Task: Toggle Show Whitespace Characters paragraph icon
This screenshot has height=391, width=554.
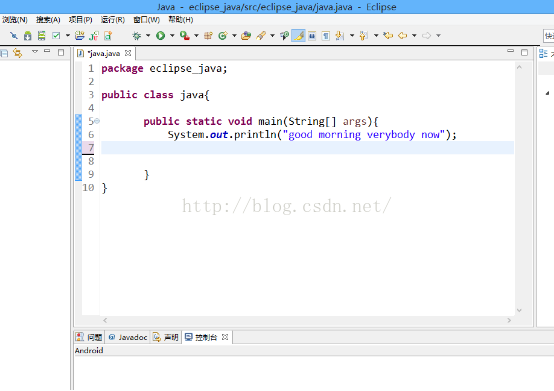Action: point(326,36)
